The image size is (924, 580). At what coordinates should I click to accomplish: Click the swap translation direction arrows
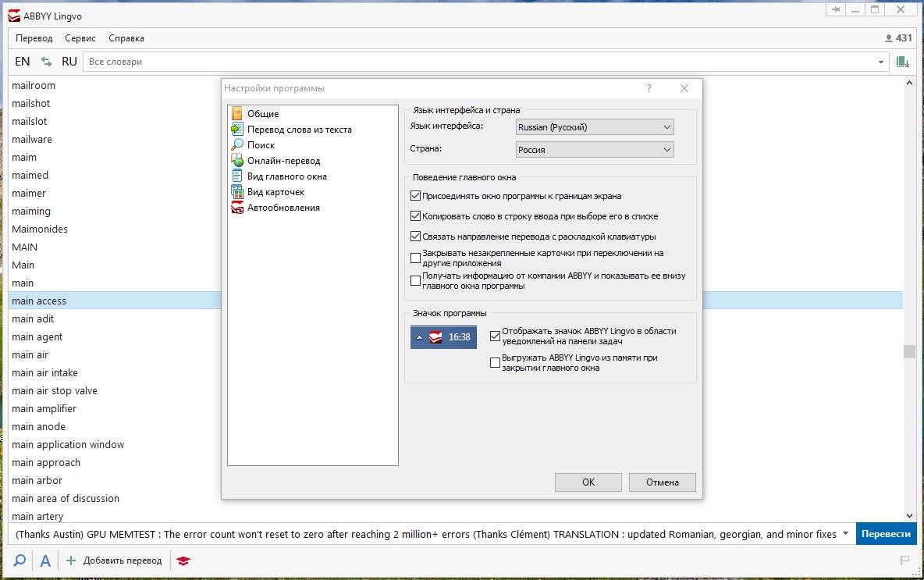[46, 62]
